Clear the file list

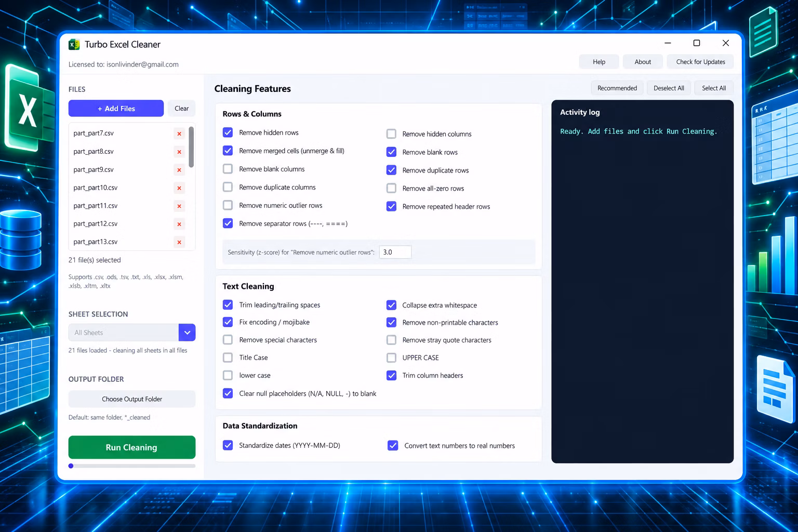click(x=182, y=109)
